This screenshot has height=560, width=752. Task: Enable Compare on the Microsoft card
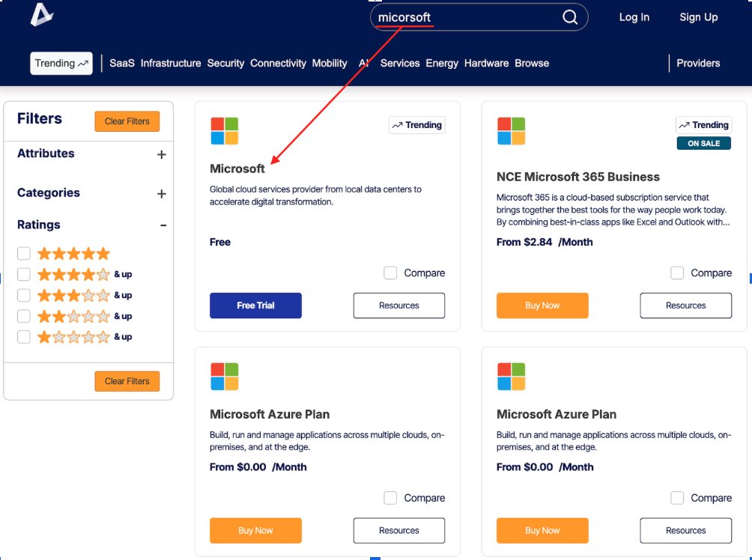(x=390, y=273)
